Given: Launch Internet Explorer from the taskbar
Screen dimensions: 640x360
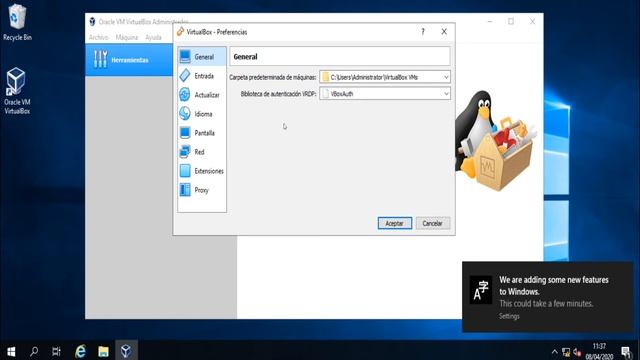Looking at the screenshot, I should click(x=80, y=351).
